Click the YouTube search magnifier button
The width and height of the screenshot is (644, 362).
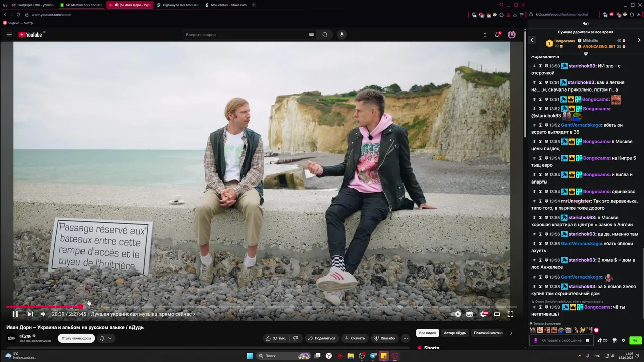[325, 35]
